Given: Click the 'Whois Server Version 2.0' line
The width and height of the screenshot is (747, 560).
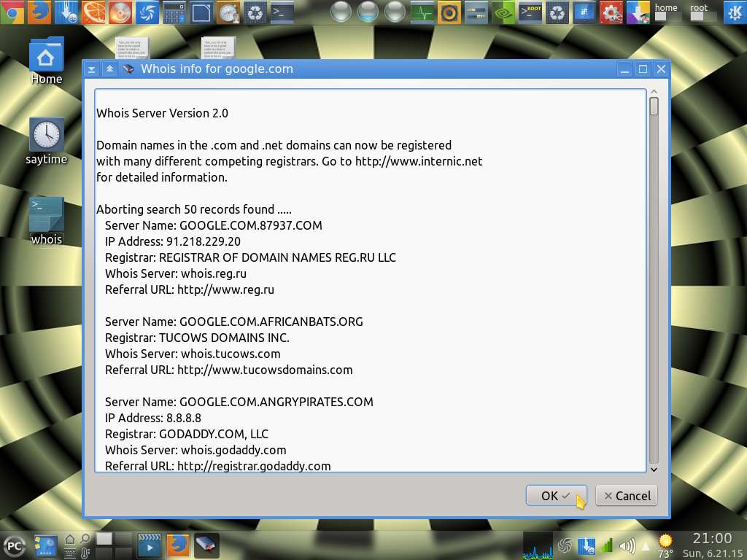Looking at the screenshot, I should pos(162,113).
